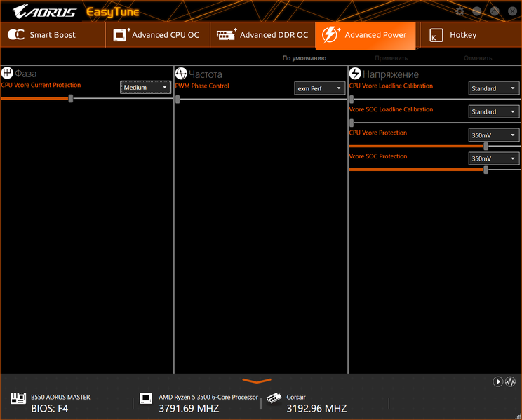522x420 pixels.
Task: Click CPU Vcore Loadline Calibration slider handle
Action: (352, 99)
